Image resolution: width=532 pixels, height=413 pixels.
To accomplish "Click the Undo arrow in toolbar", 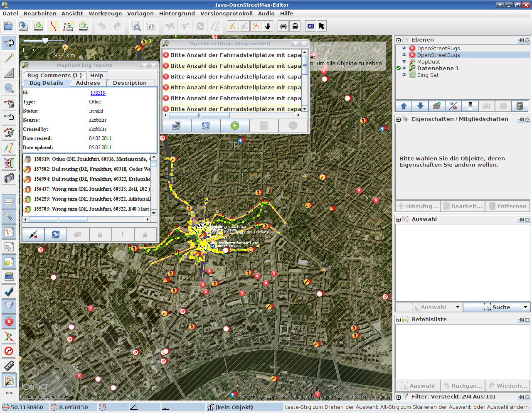I will [101, 26].
